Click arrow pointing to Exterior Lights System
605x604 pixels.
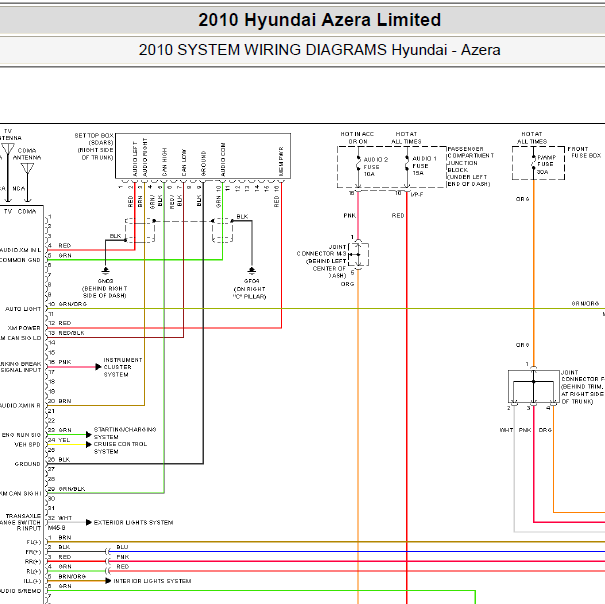(x=89, y=522)
